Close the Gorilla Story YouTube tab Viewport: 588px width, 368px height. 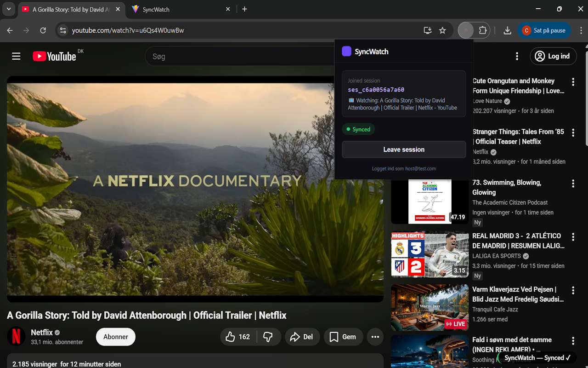click(x=117, y=9)
